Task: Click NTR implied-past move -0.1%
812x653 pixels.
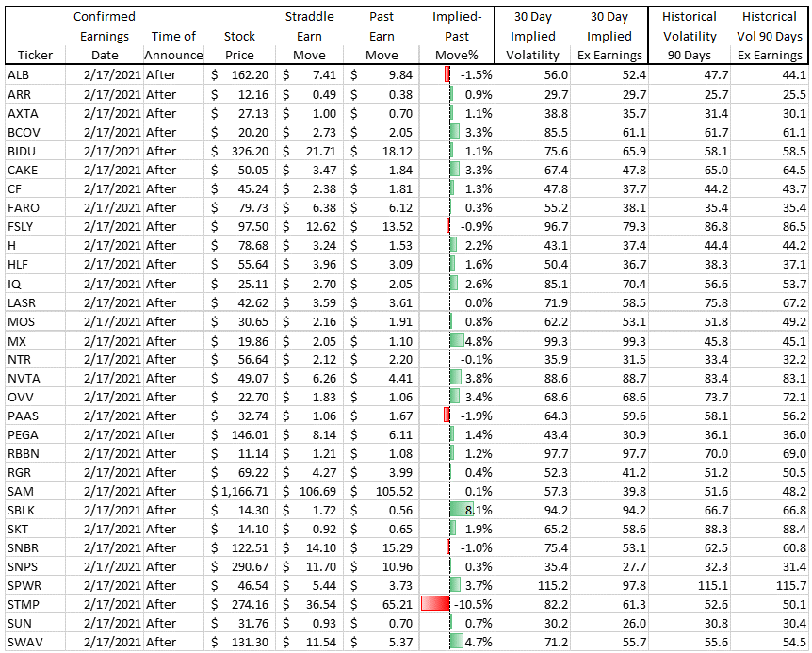Action: 457,359
